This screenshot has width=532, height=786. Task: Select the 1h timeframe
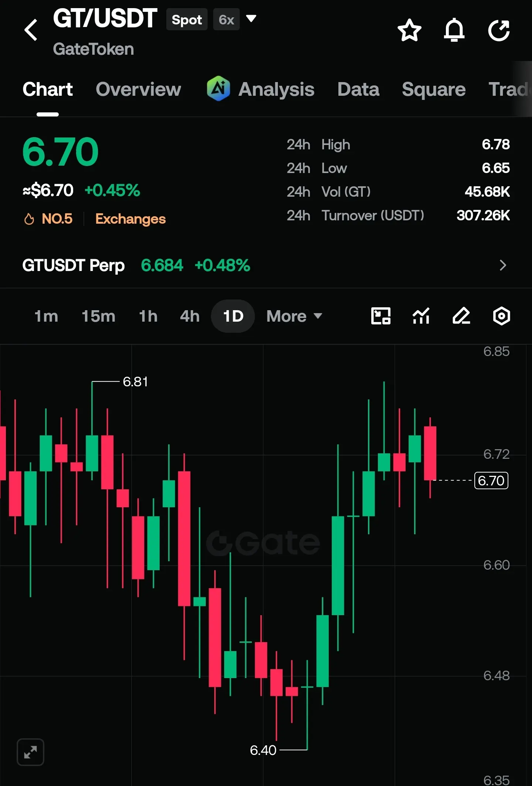click(x=148, y=316)
